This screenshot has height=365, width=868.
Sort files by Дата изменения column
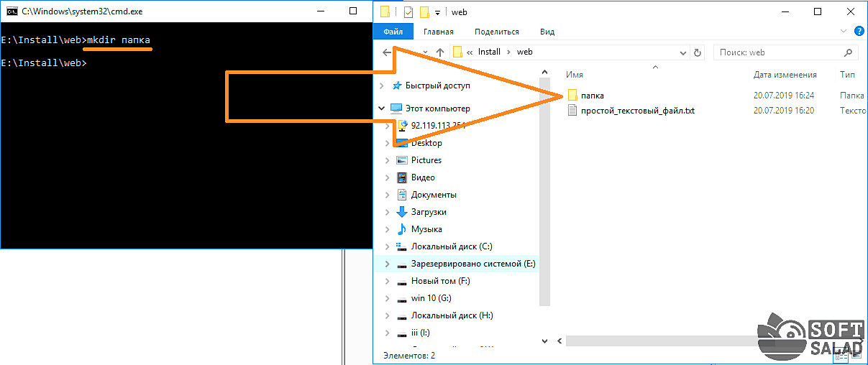(785, 75)
